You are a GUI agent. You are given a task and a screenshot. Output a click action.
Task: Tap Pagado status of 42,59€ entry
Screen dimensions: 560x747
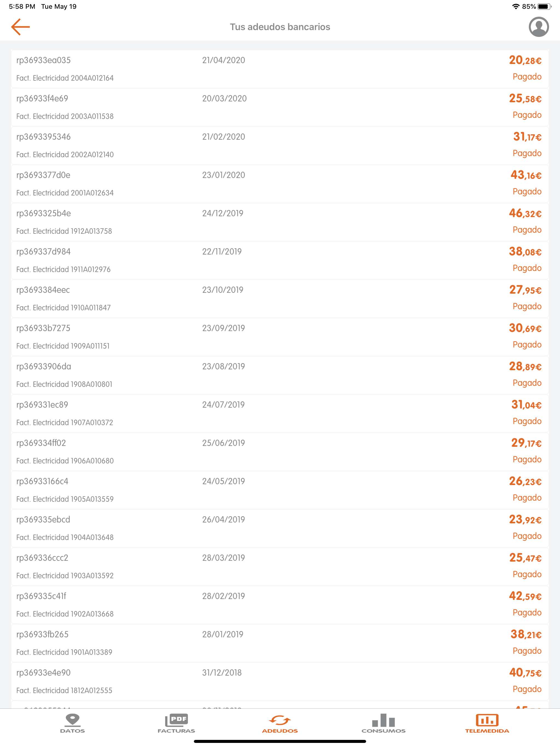[x=527, y=612]
